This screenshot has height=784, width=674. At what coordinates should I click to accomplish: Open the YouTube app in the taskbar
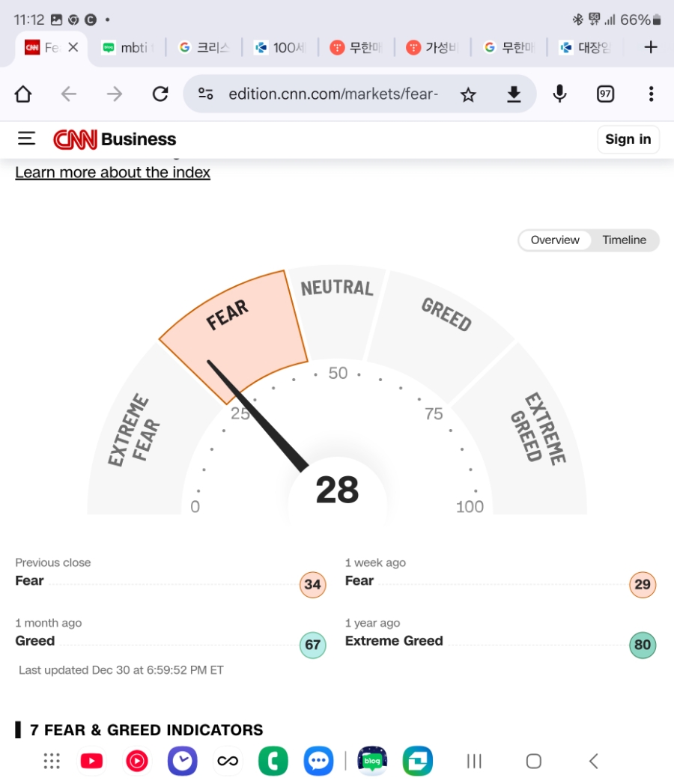(91, 761)
